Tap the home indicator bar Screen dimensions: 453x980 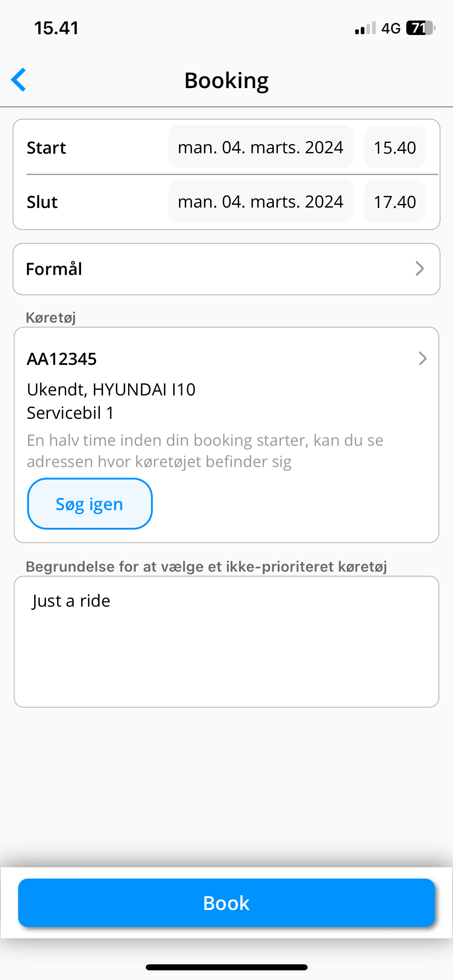226,967
